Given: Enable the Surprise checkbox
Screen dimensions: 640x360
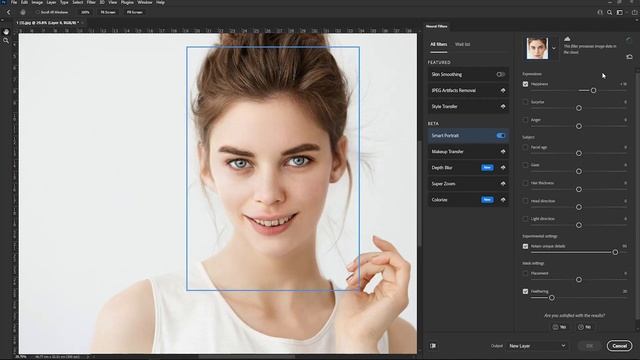Looking at the screenshot, I should coord(525,102).
